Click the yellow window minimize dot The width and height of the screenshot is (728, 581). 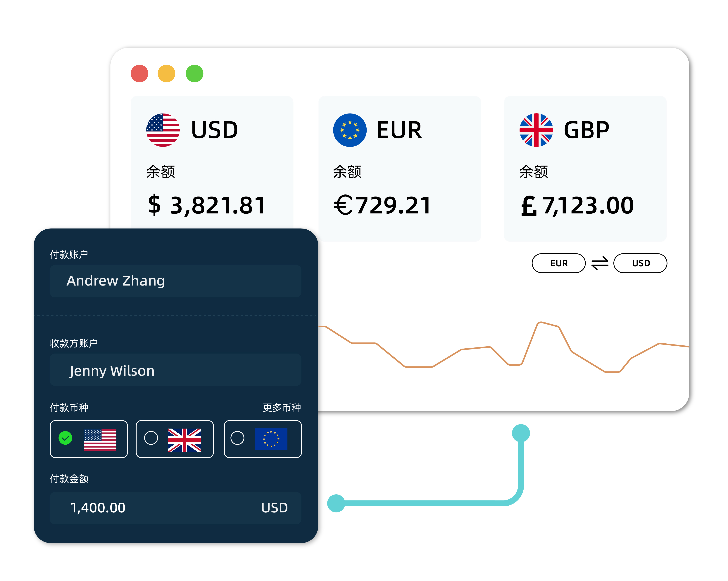pyautogui.click(x=166, y=74)
